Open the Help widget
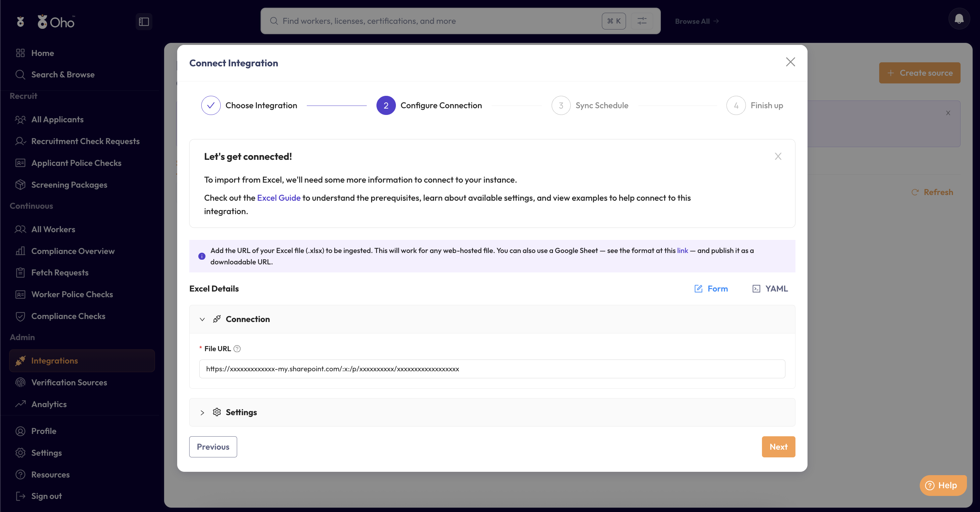 tap(943, 485)
